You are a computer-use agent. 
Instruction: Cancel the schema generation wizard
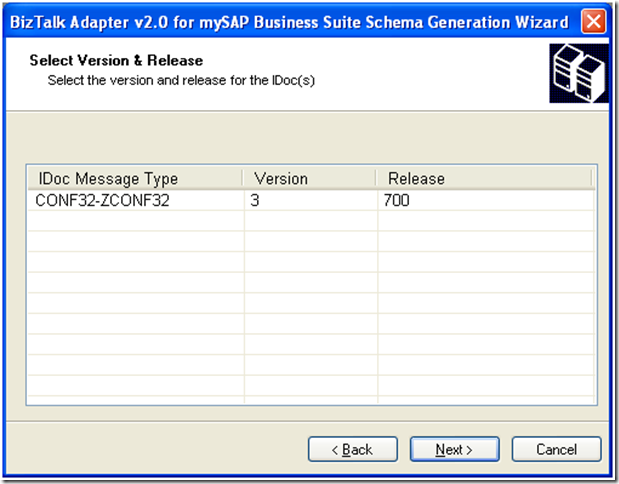click(557, 450)
